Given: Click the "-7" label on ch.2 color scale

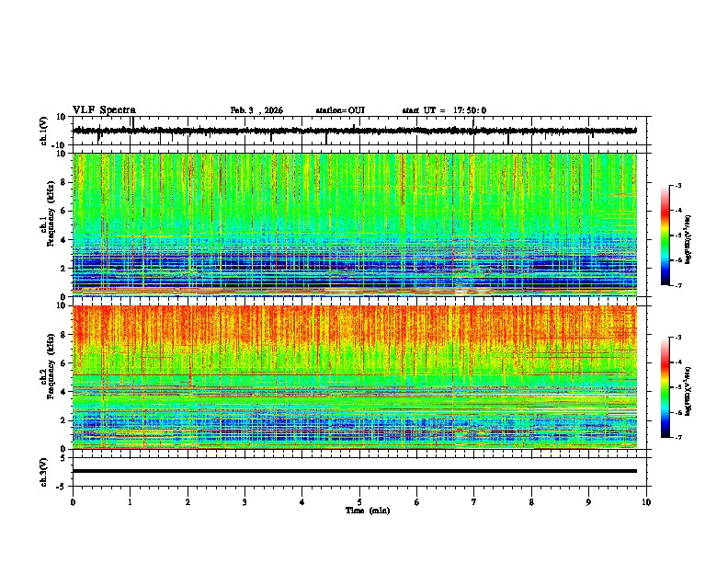Looking at the screenshot, I should (678, 437).
